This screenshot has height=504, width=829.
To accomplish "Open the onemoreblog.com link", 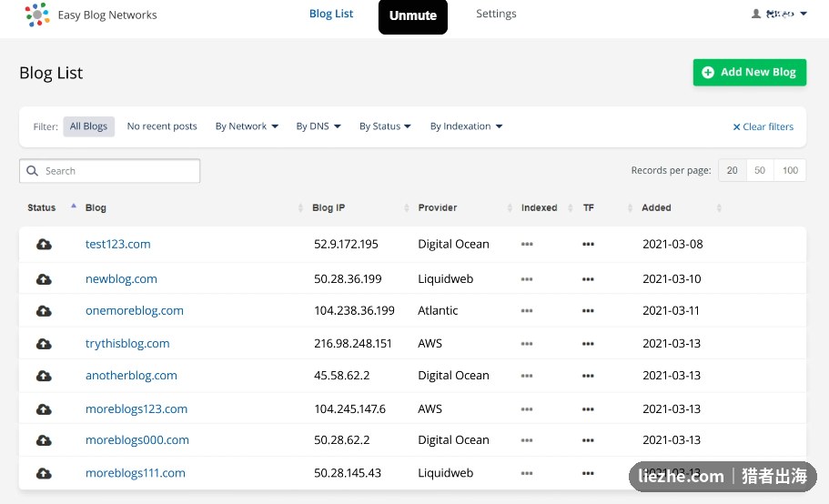I will (x=135, y=310).
